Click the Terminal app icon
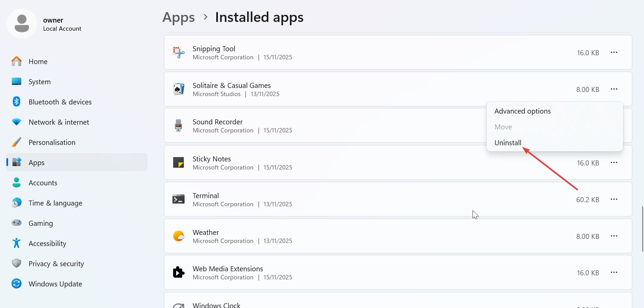 point(179,199)
